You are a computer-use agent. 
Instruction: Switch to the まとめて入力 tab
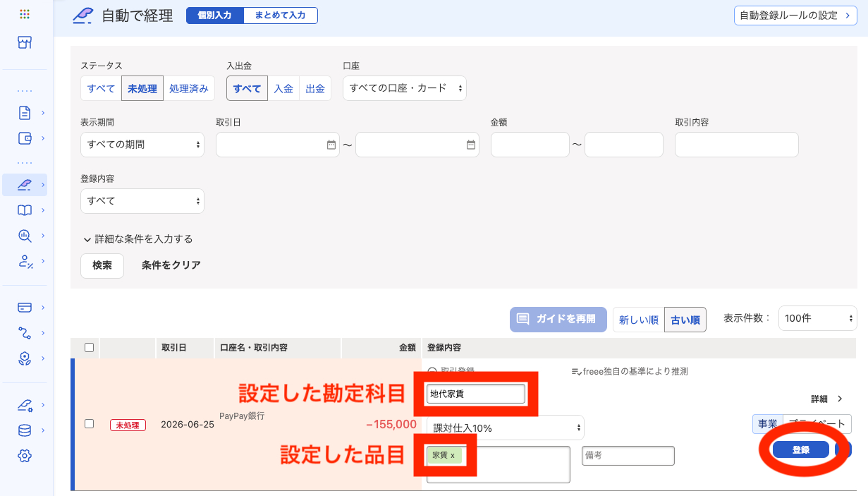(x=281, y=15)
